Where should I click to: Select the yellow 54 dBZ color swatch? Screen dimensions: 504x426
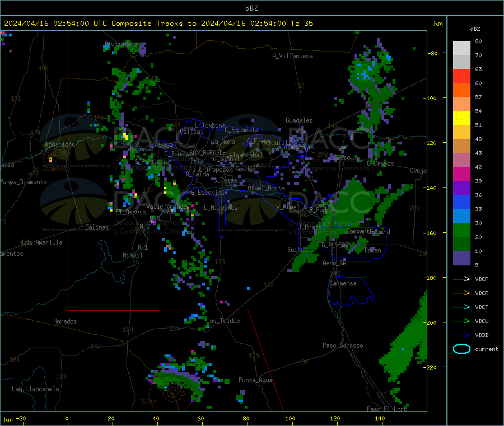pos(461,118)
